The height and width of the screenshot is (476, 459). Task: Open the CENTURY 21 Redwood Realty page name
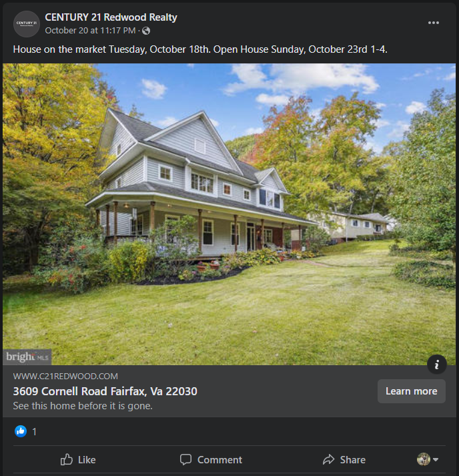(111, 17)
